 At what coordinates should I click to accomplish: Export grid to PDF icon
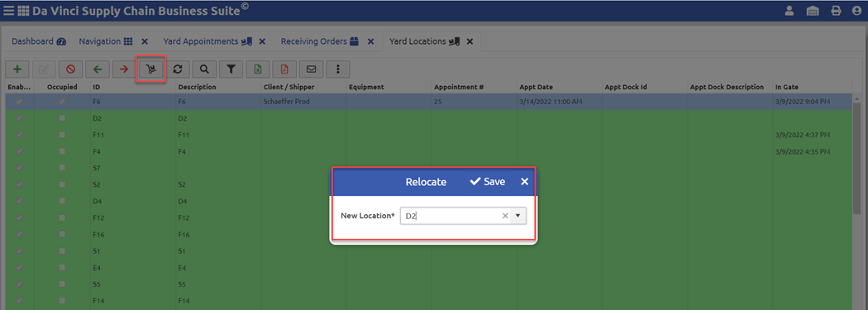click(284, 69)
